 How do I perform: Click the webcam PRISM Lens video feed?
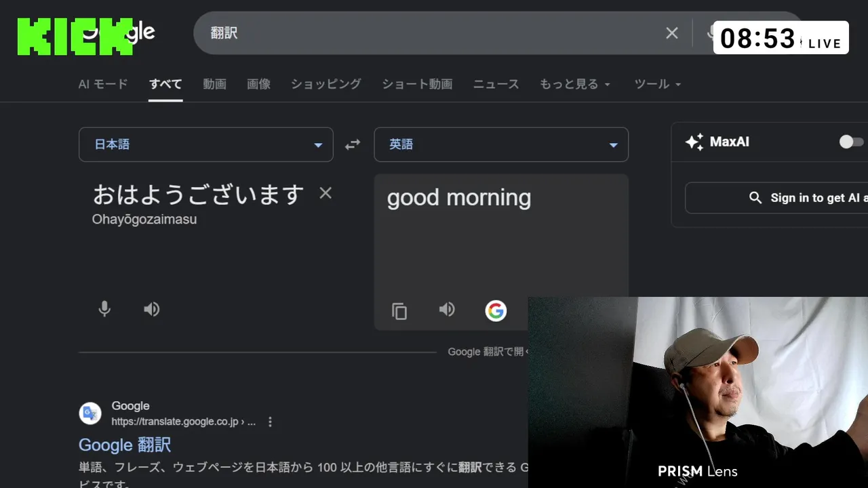(698, 392)
